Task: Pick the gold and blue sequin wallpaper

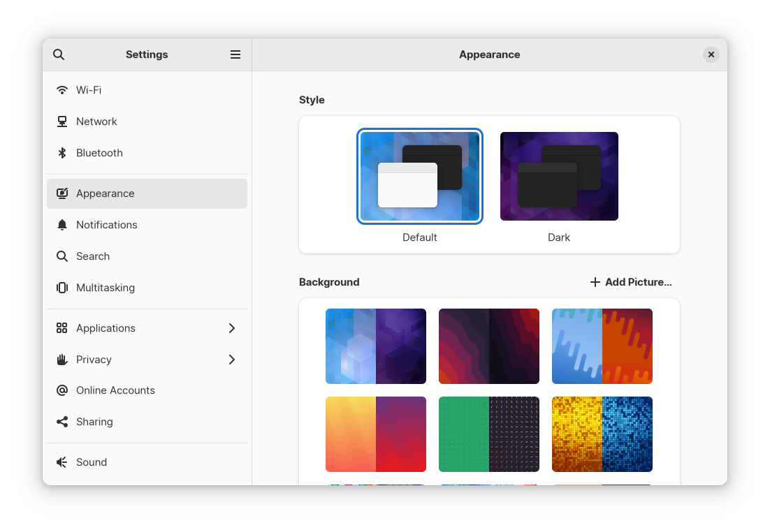Action: (602, 434)
